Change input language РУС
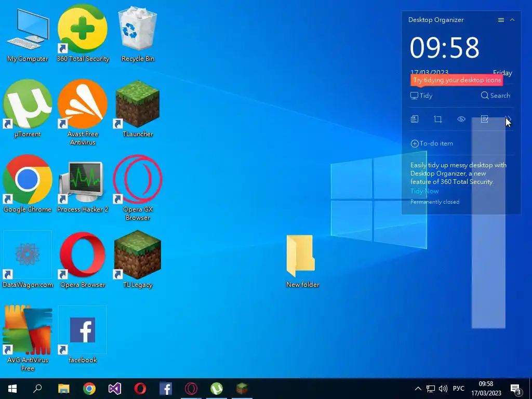The image size is (532, 399). [459, 389]
